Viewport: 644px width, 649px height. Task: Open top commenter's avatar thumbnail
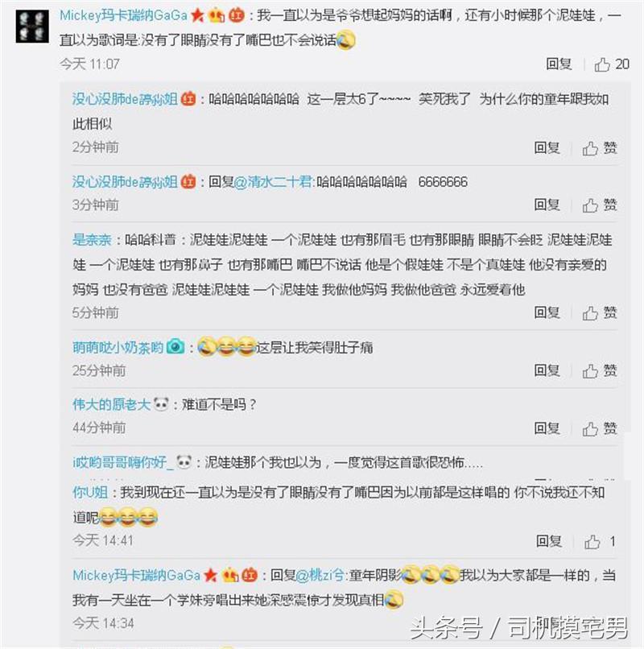(x=32, y=27)
